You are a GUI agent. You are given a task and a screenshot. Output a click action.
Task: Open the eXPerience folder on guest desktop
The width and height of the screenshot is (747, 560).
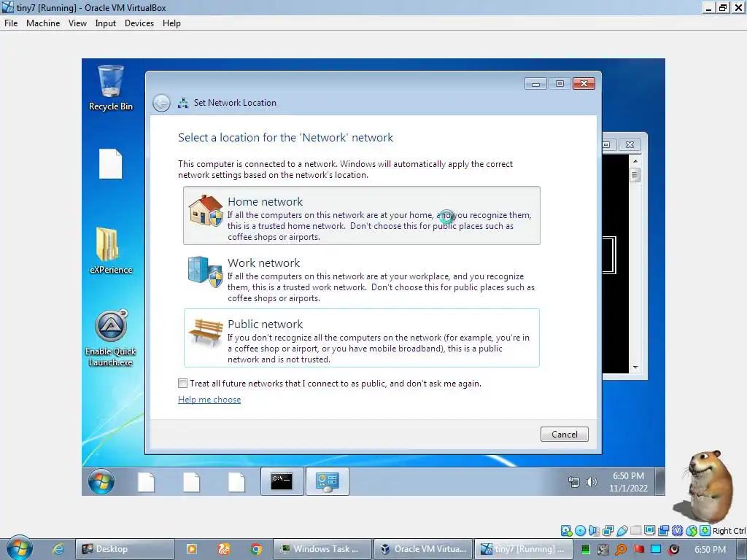pyautogui.click(x=111, y=251)
